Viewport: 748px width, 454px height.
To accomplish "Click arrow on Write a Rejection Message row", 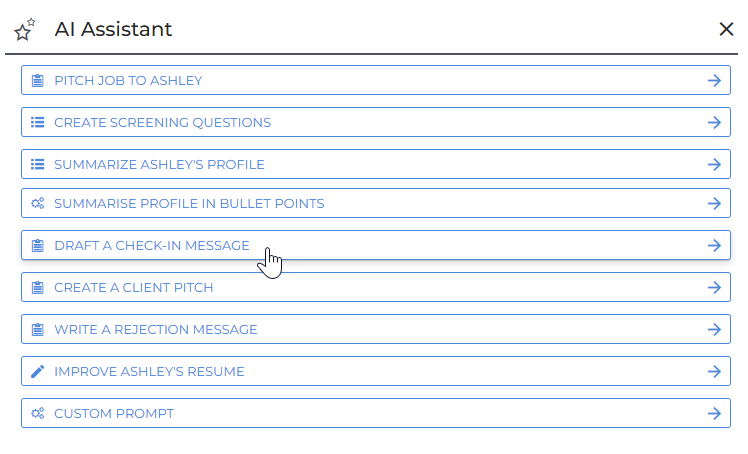I will 714,330.
